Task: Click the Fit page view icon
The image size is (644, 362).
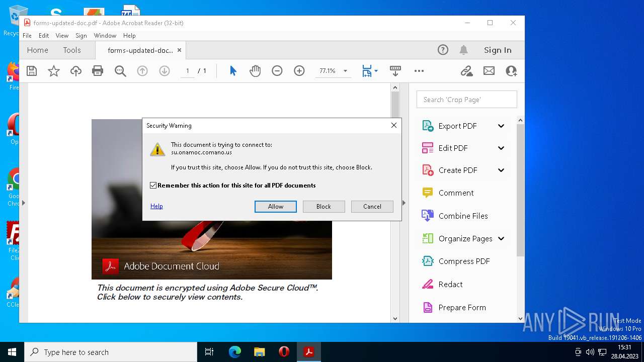Action: click(367, 71)
